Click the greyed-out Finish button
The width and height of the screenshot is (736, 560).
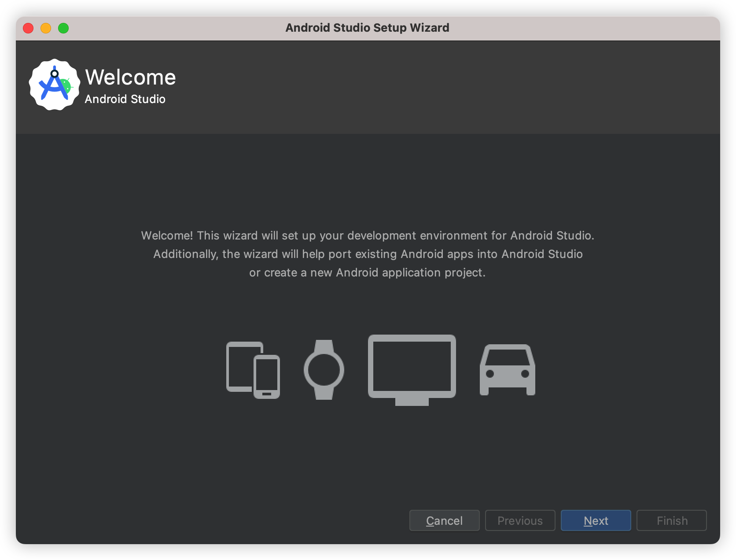671,520
